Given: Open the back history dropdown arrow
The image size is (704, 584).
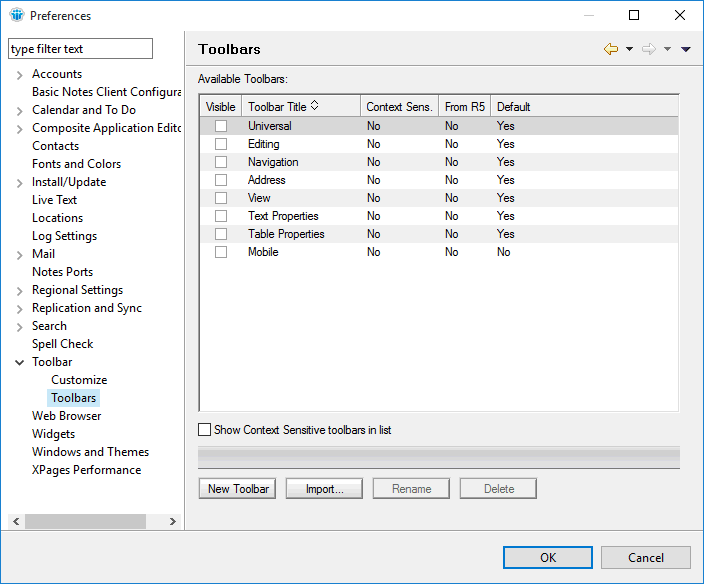Looking at the screenshot, I should click(x=629, y=49).
